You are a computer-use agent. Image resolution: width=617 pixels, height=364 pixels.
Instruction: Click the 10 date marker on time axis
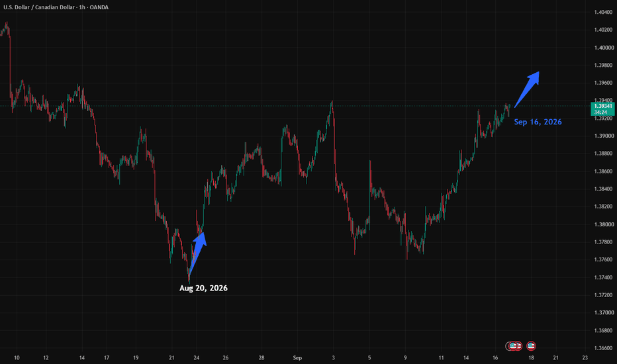(x=17, y=357)
